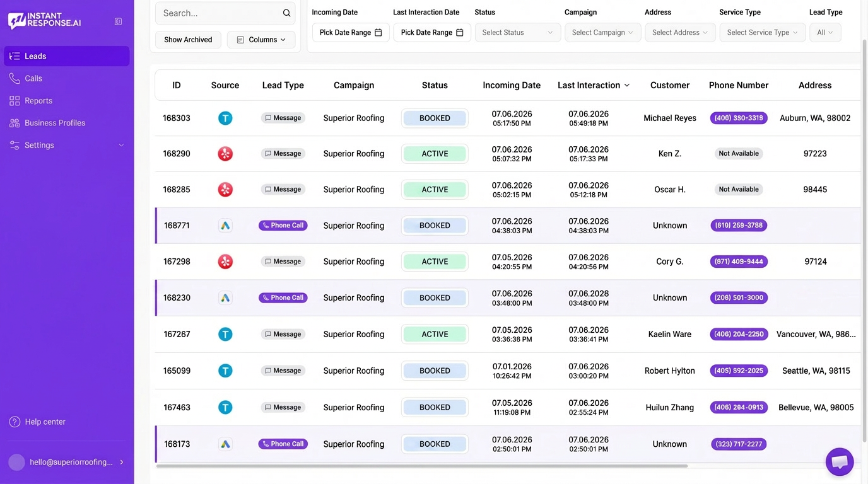Viewport: 868px width, 484px height.
Task: Open the Select Address dropdown
Action: tap(680, 32)
